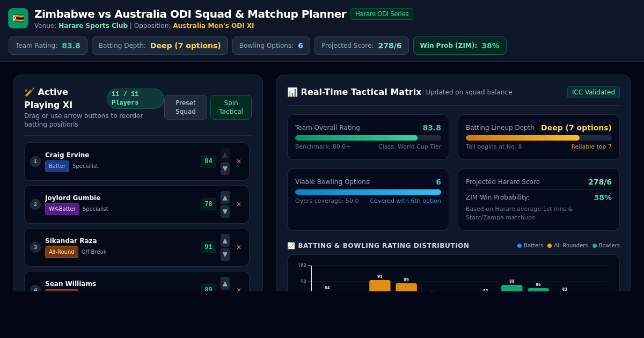Click Craig Ervine's Batter role tag
This screenshot has width=644, height=338.
click(x=57, y=166)
